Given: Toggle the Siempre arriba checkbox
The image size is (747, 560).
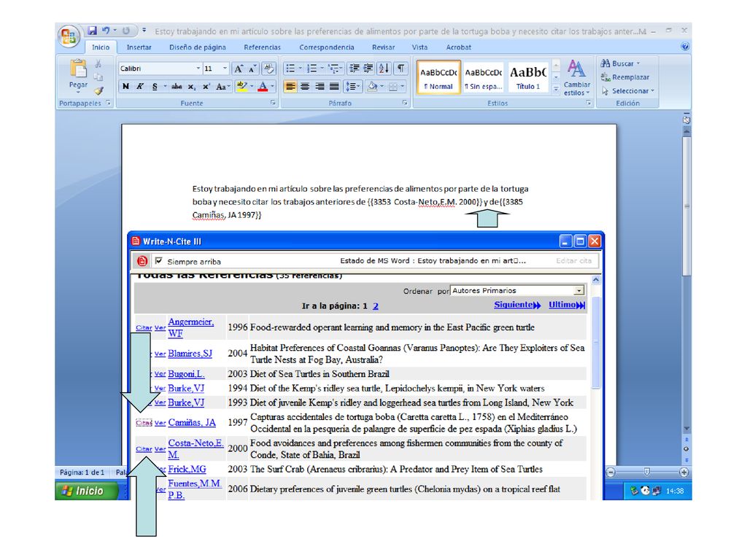Looking at the screenshot, I should (158, 261).
